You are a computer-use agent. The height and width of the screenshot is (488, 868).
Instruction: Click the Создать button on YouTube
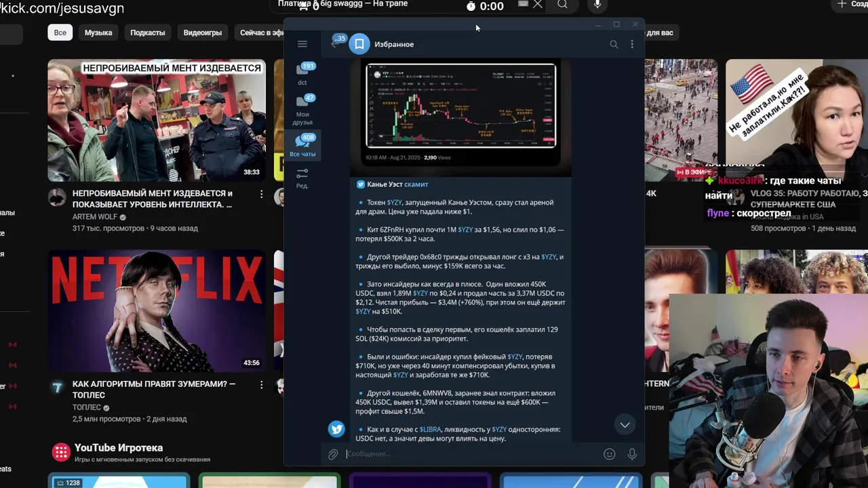tap(851, 5)
